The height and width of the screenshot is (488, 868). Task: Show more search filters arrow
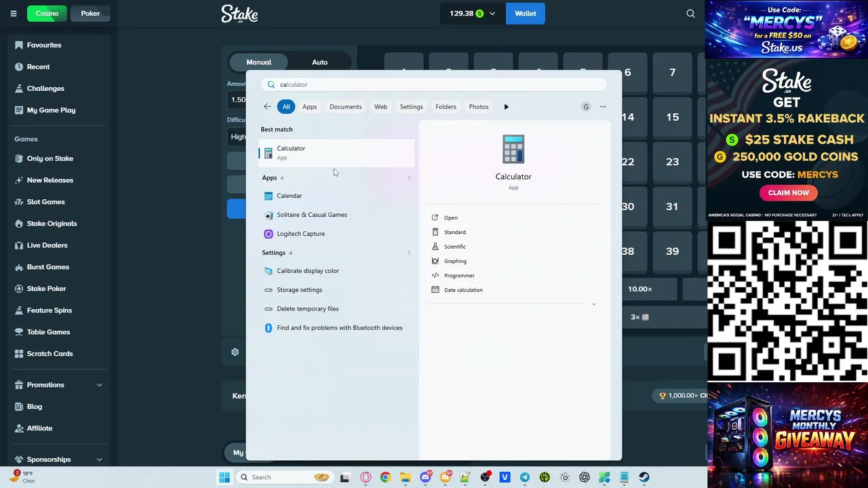pos(506,106)
